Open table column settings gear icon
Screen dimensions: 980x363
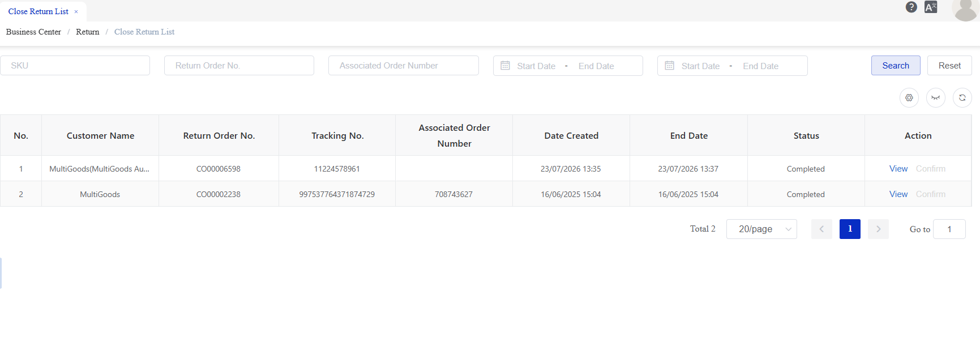coord(909,97)
